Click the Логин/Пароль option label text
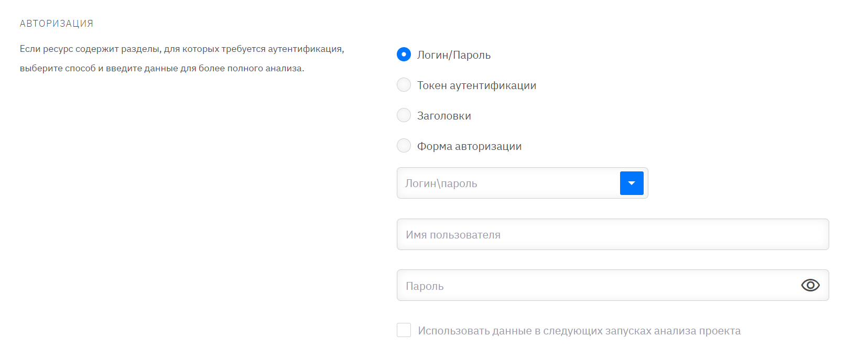 click(x=454, y=55)
